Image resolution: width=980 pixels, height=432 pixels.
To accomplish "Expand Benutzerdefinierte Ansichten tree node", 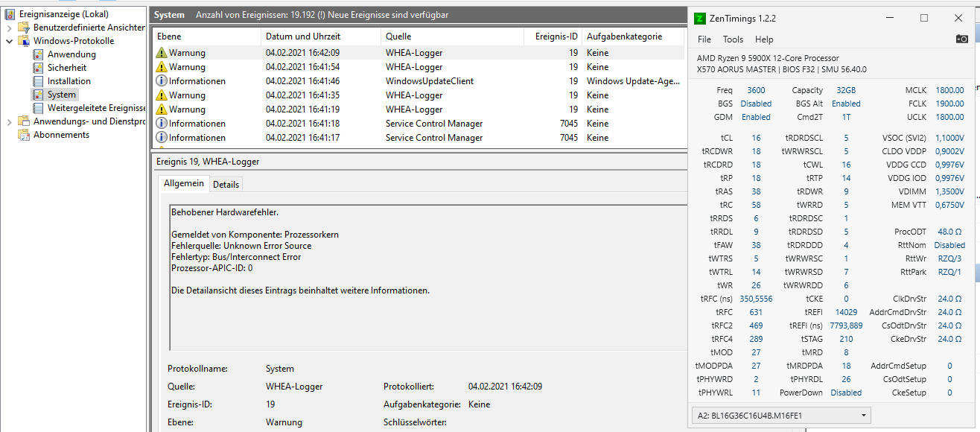I will (x=9, y=28).
